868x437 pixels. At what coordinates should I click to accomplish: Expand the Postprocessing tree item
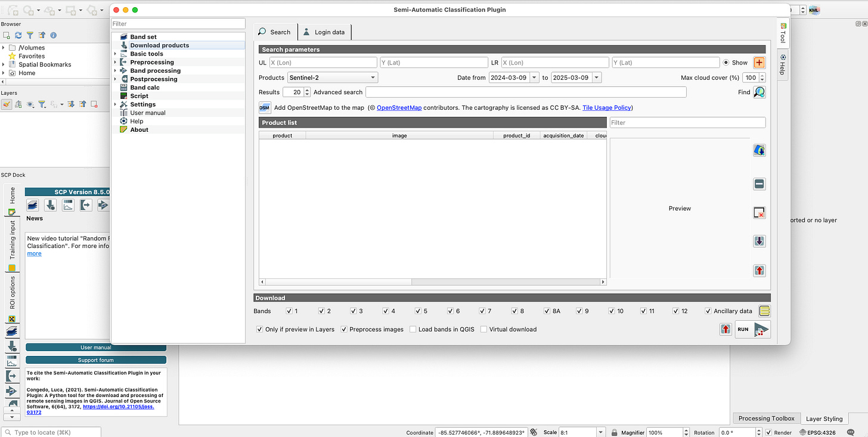coord(116,79)
